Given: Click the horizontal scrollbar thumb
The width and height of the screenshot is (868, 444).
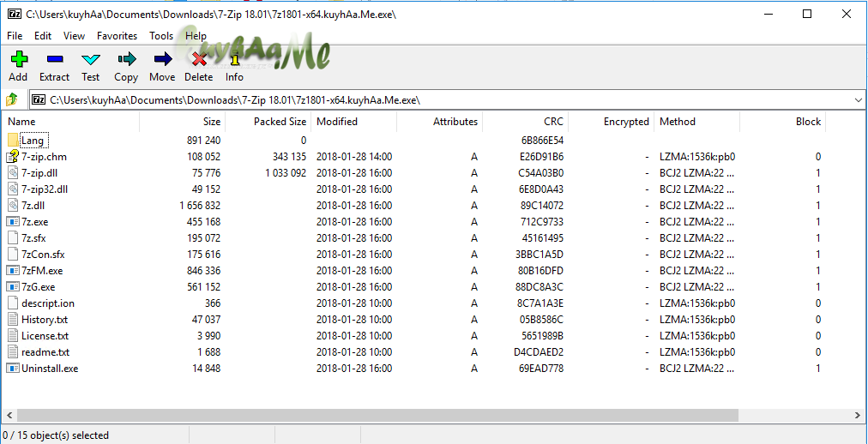Looking at the screenshot, I should [377, 415].
